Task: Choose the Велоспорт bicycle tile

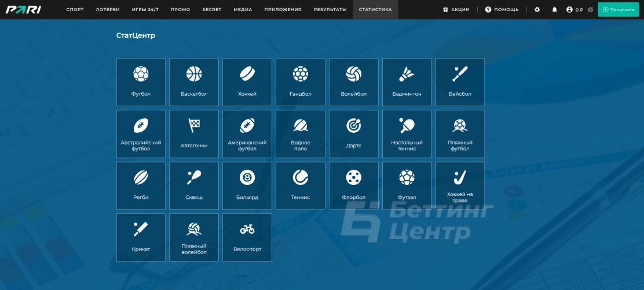Action: tap(247, 237)
